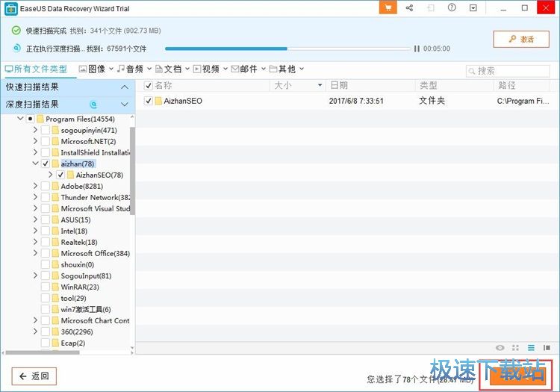This screenshot has height=392, width=560.
Task: Switch to preview pane view
Action: pos(547,348)
